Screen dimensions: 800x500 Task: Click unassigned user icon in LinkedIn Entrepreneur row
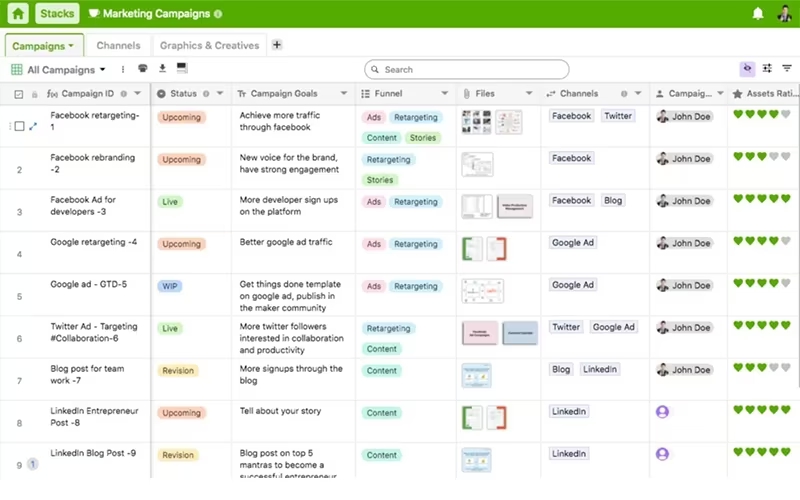pyautogui.click(x=662, y=412)
